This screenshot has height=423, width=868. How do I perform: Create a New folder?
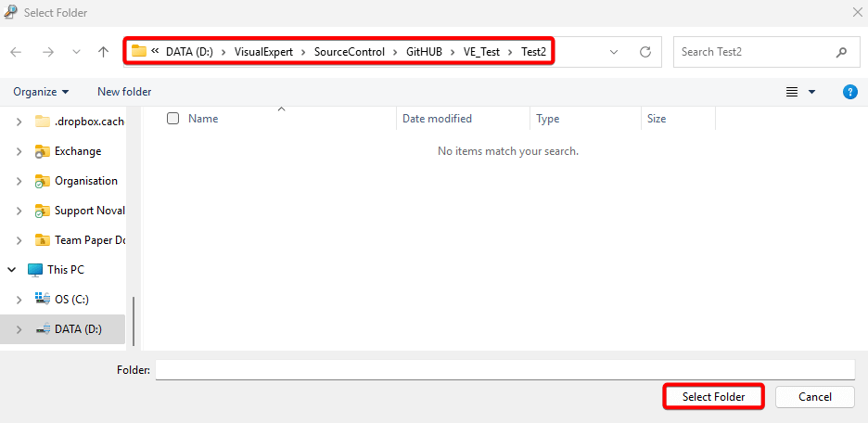(124, 91)
